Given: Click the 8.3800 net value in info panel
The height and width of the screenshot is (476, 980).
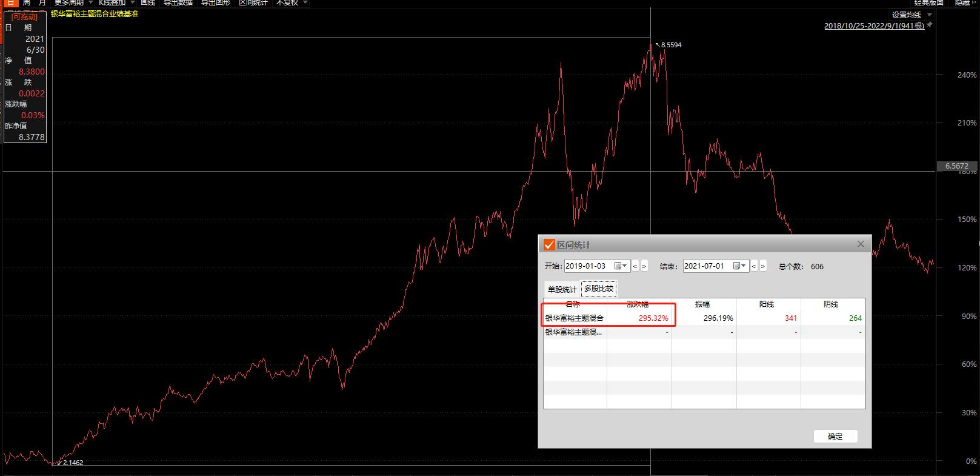Looking at the screenshot, I should tap(32, 72).
